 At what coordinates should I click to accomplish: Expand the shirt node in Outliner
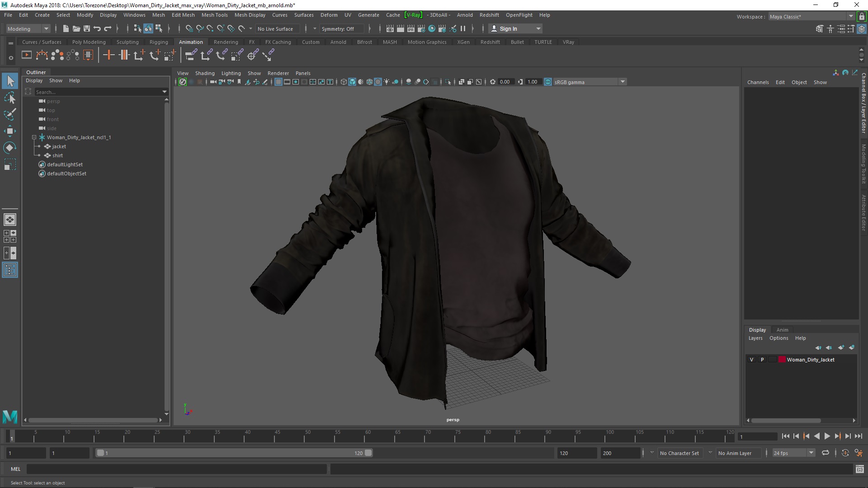click(41, 155)
